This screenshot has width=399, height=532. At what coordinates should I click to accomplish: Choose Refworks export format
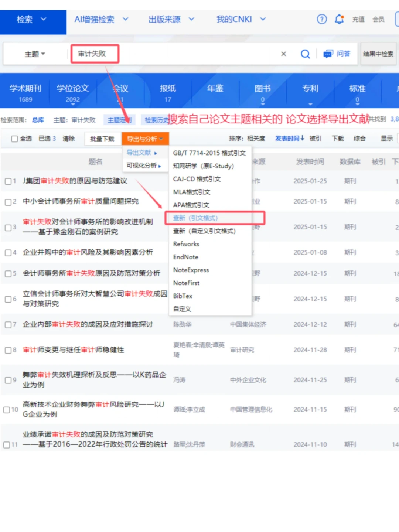click(186, 244)
